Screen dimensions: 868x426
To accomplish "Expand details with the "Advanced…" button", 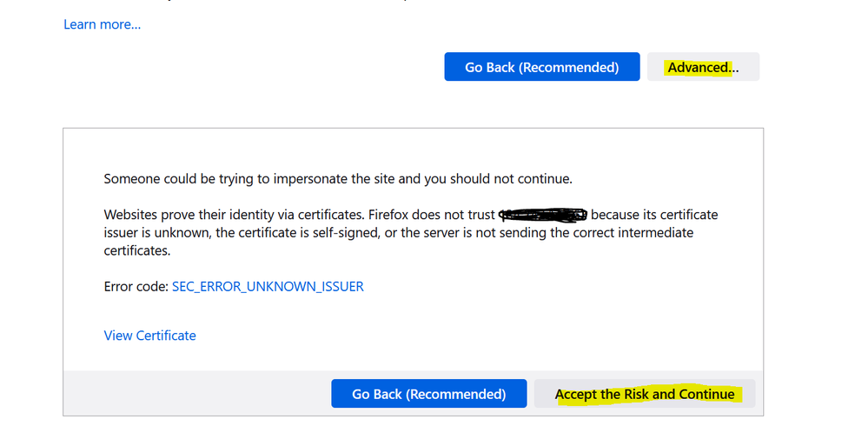I will (x=703, y=67).
